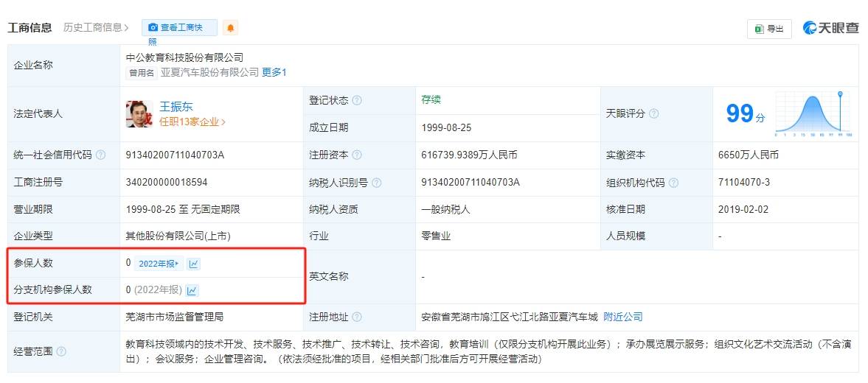Screen dimensions: 868x383
Task: Click help icon beside 统一社会信用代码
Action: (100, 155)
